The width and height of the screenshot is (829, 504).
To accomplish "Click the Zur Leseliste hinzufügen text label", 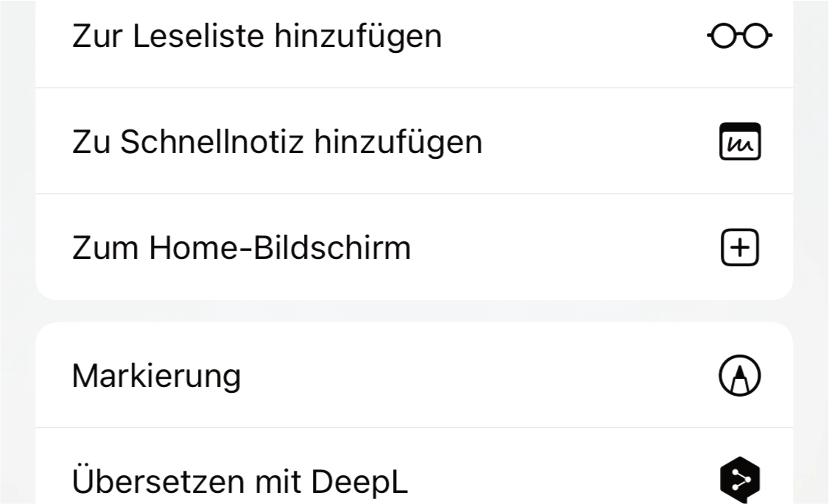I will click(x=256, y=35).
